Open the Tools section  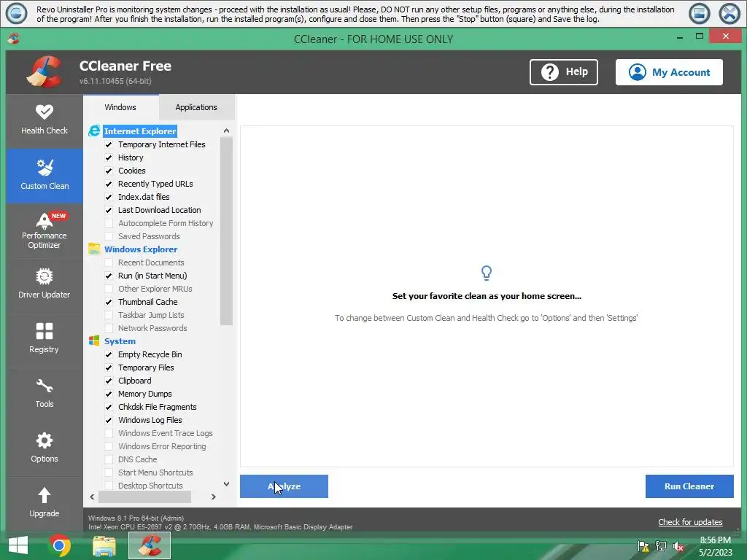[44, 394]
